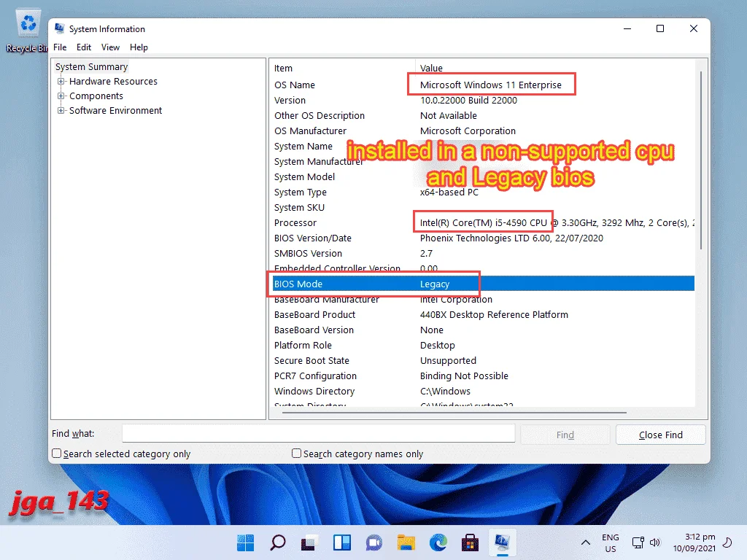Click the Find button
The height and width of the screenshot is (560, 747).
pos(565,435)
